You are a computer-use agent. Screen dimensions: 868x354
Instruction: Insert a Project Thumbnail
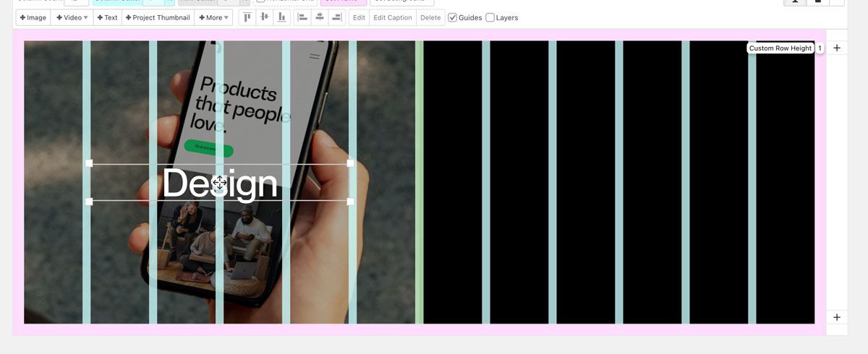(158, 17)
